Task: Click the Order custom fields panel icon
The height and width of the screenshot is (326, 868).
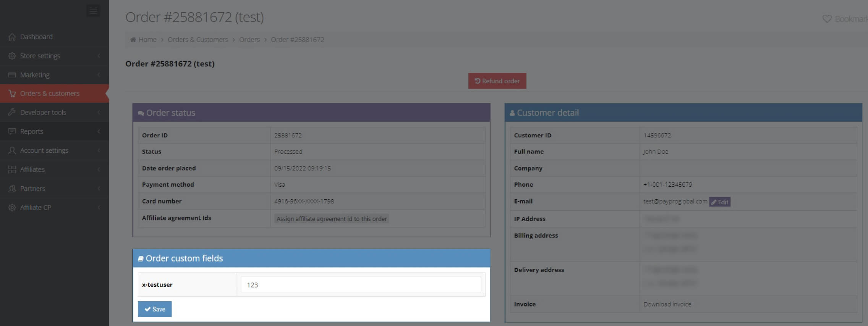Action: click(141, 259)
